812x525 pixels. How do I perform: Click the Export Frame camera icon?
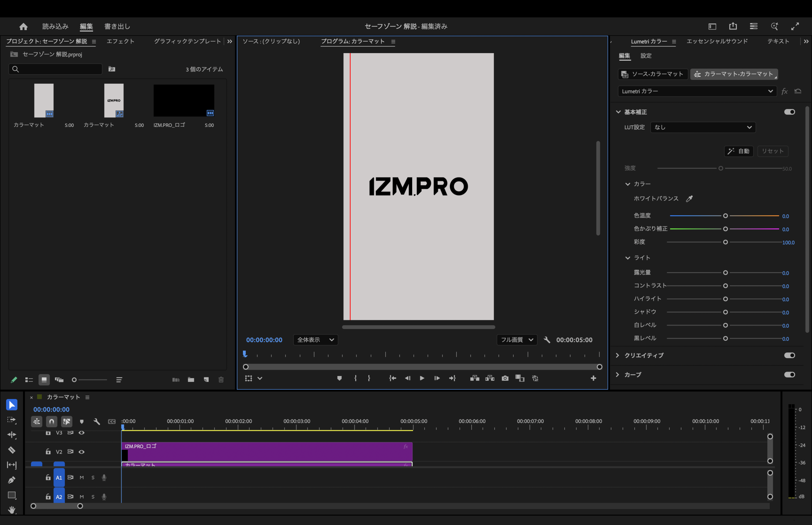tap(505, 378)
